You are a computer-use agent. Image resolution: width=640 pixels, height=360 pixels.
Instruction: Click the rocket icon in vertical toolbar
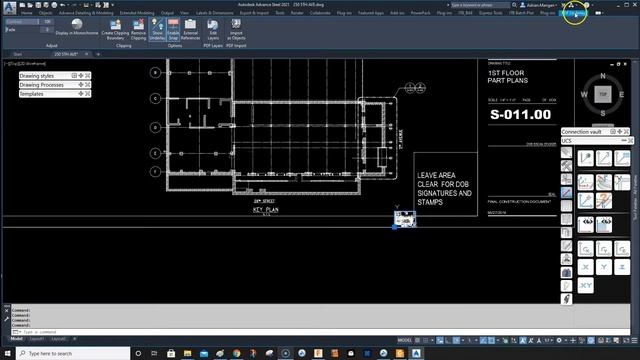point(567,299)
